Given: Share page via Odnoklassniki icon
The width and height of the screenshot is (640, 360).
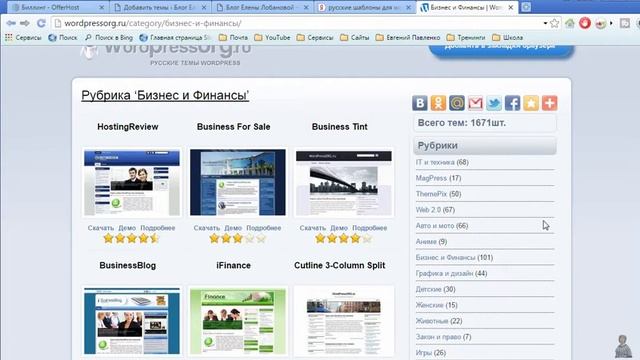Looking at the screenshot, I should point(438,103).
